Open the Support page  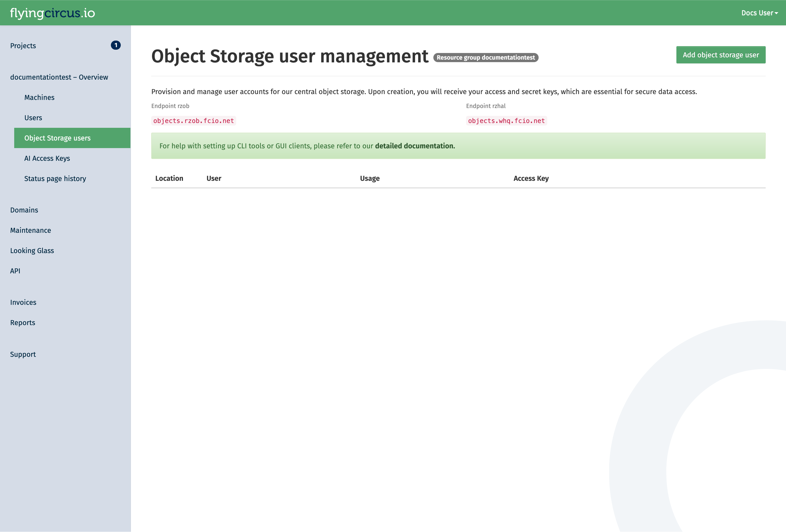(x=23, y=354)
